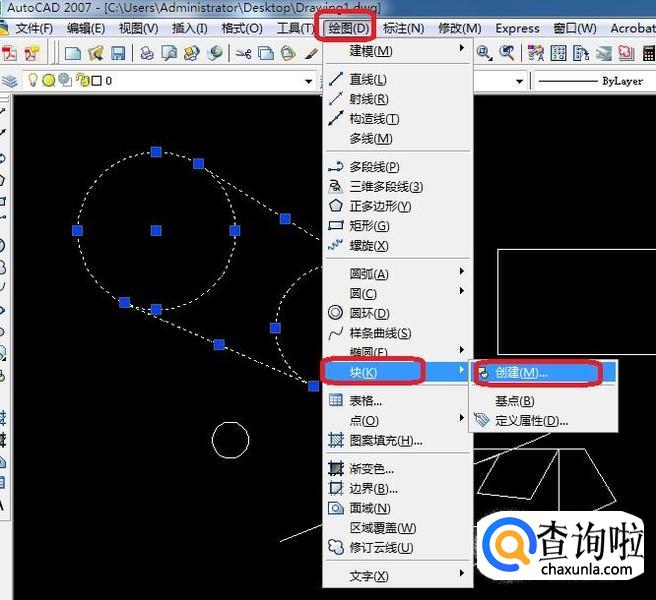656x600 pixels.
Task: Open the DesignCenter toolbar icon
Action: [x=558, y=53]
